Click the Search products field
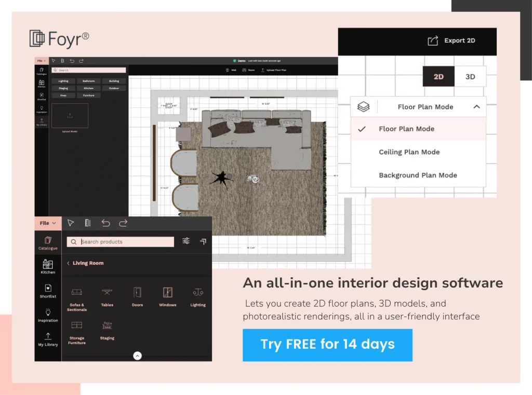The height and width of the screenshot is (395, 532). (121, 242)
